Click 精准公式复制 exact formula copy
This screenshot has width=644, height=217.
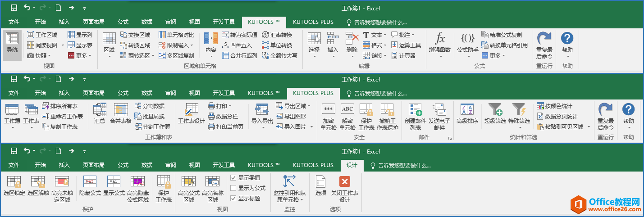pos(502,35)
